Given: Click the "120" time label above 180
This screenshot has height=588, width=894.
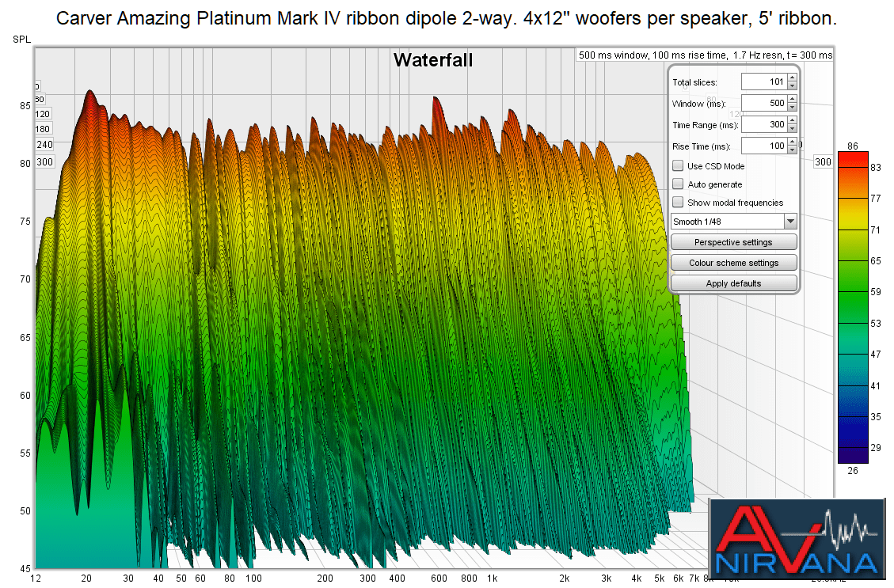Looking at the screenshot, I should pyautogui.click(x=43, y=114).
